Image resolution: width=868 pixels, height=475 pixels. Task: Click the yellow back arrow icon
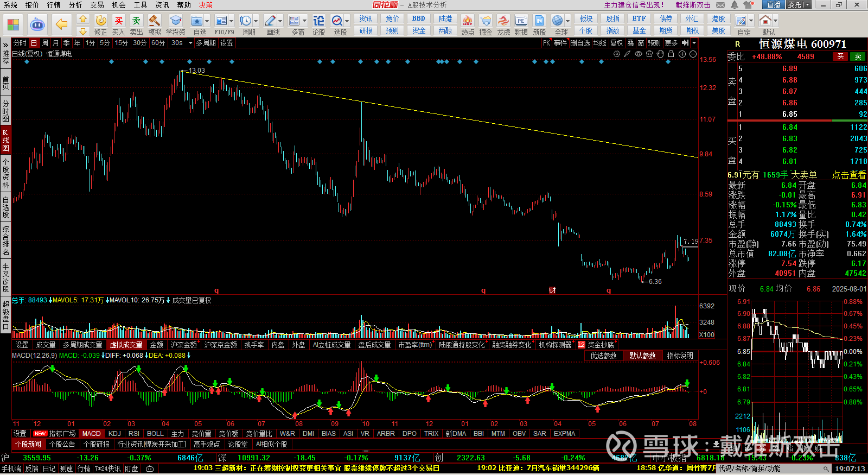coord(62,24)
